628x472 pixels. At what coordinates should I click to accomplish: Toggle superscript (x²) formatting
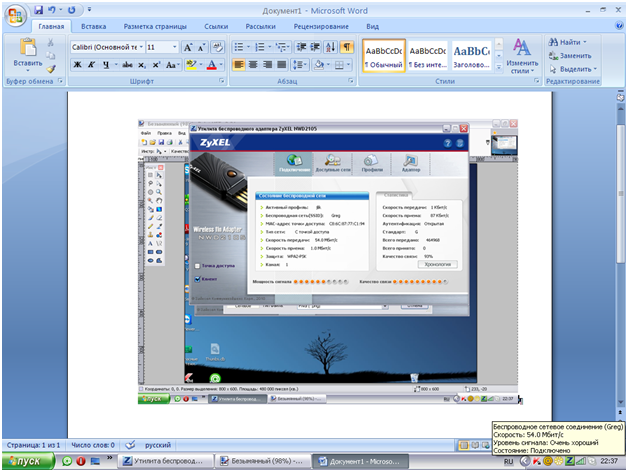pos(156,65)
